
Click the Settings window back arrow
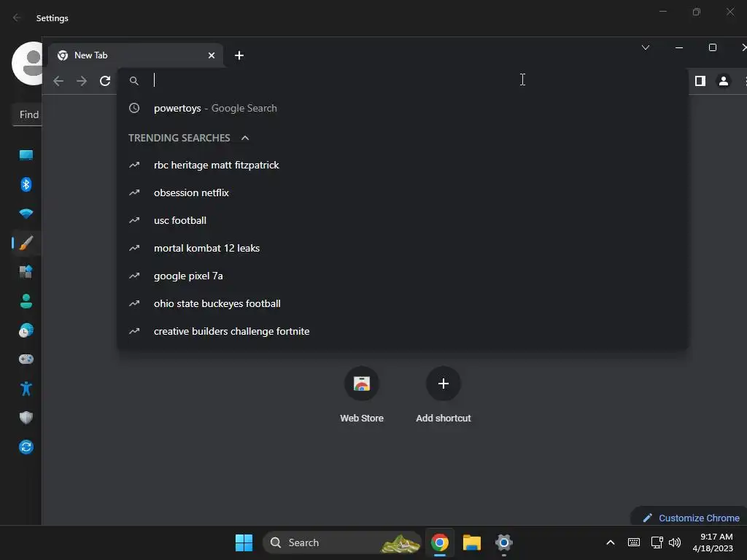17,17
